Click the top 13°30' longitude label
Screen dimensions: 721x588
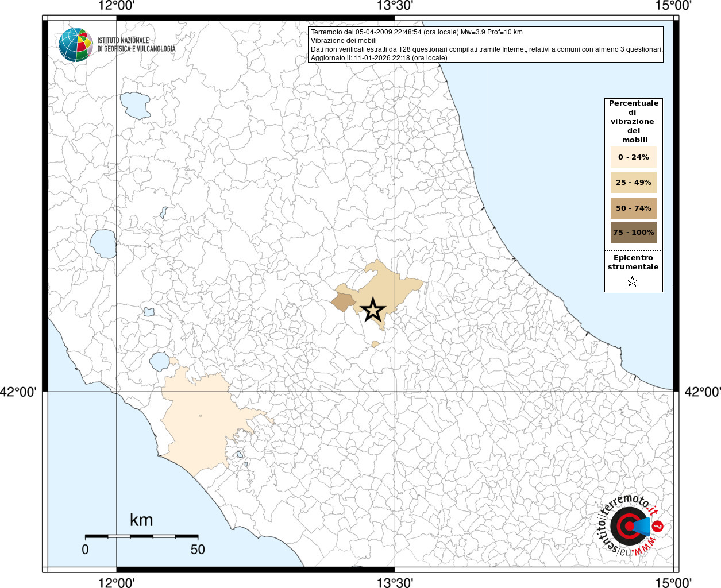pyautogui.click(x=395, y=6)
